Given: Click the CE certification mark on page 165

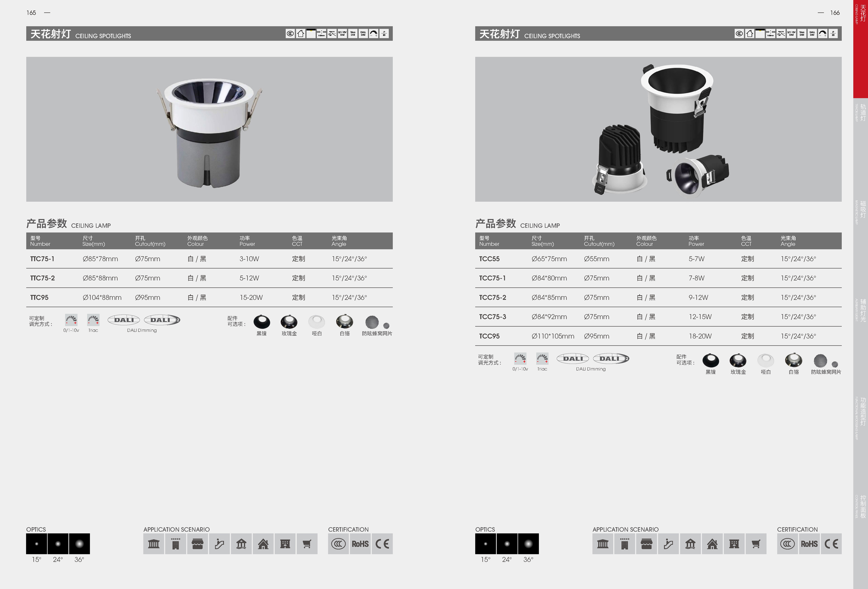Looking at the screenshot, I should pyautogui.click(x=382, y=544).
